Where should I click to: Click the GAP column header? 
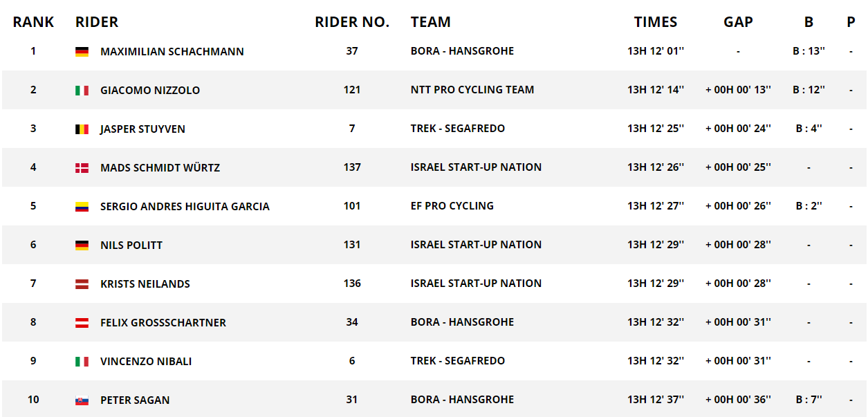pos(738,21)
